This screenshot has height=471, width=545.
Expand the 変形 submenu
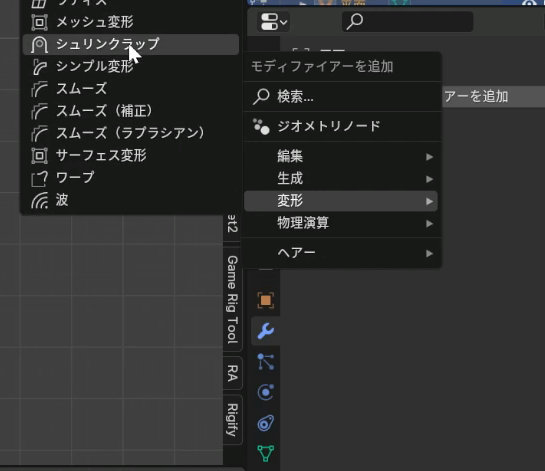[341, 201]
